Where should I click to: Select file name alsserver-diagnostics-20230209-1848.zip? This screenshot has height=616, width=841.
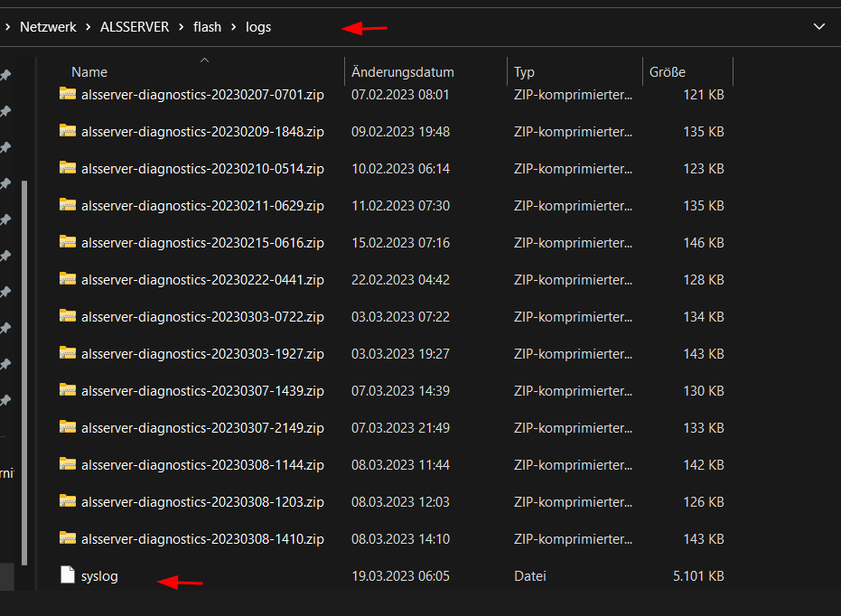pyautogui.click(x=202, y=132)
